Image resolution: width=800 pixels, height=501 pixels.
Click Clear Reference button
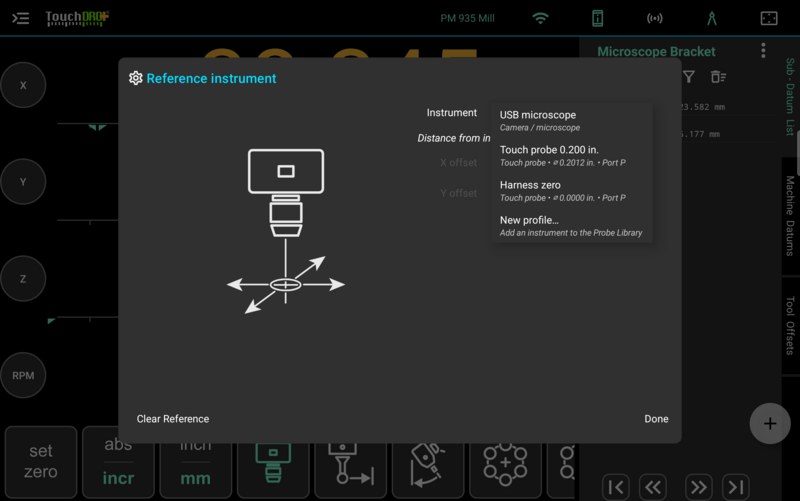tap(173, 419)
